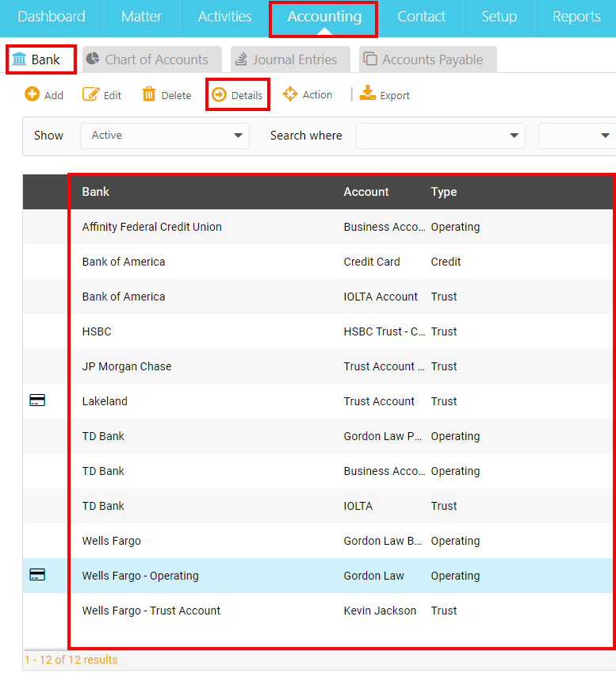Viewport: 616px width, 674px height.
Task: Click the Add button label
Action: (54, 95)
